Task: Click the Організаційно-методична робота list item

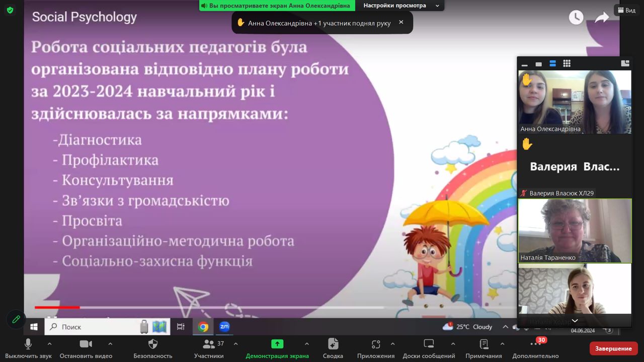Action: pyautogui.click(x=174, y=241)
